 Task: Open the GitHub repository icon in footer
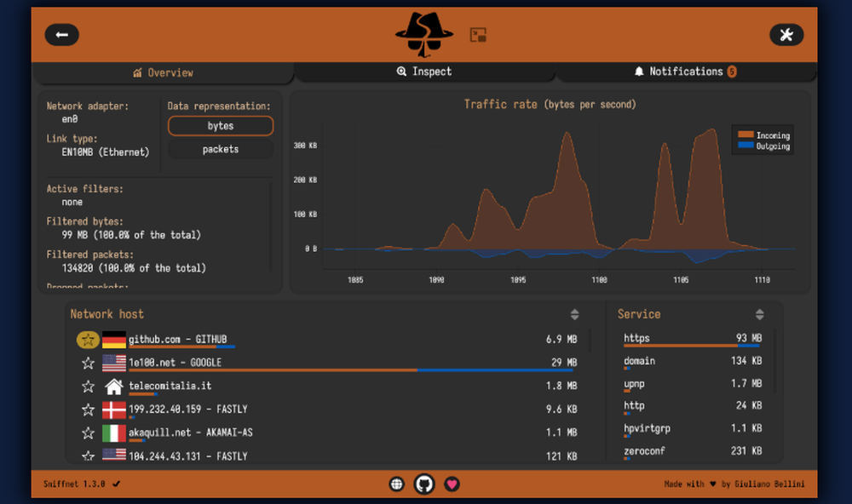[424, 484]
